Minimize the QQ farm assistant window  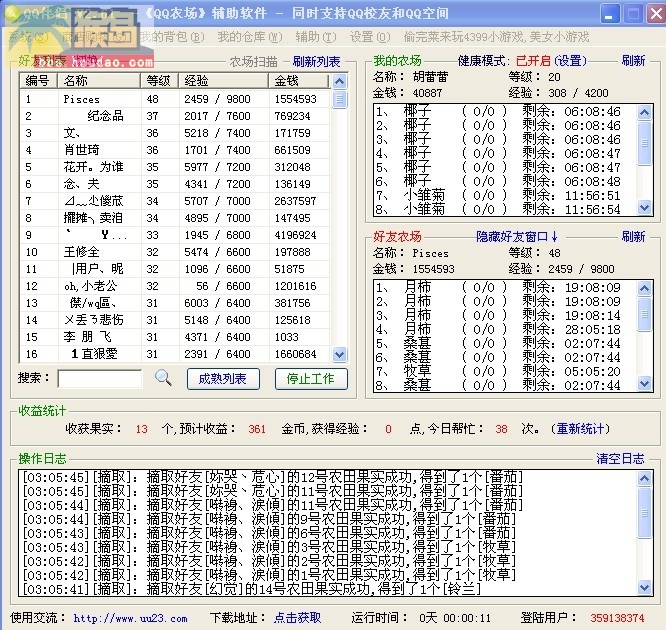(610, 14)
